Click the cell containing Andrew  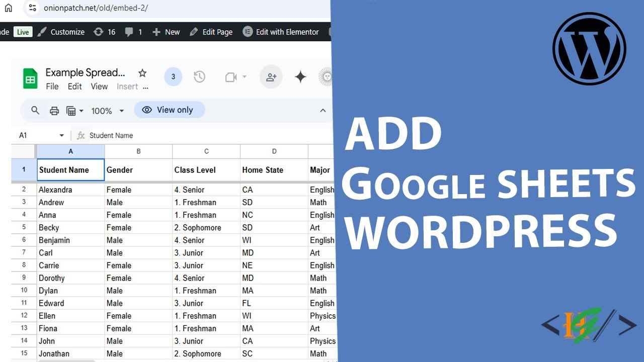[x=70, y=203]
